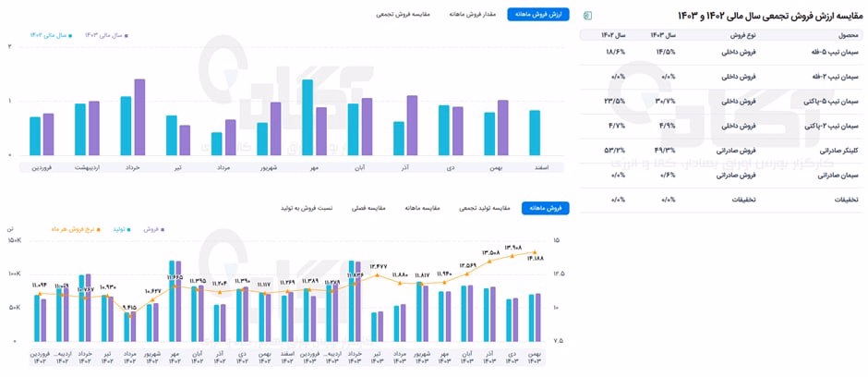
Task: Show the نسبت فروش به تولید tab
Action: tap(308, 208)
